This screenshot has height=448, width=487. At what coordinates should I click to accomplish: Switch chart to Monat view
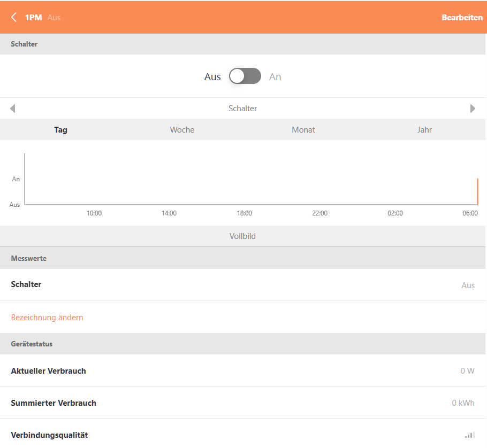(303, 130)
